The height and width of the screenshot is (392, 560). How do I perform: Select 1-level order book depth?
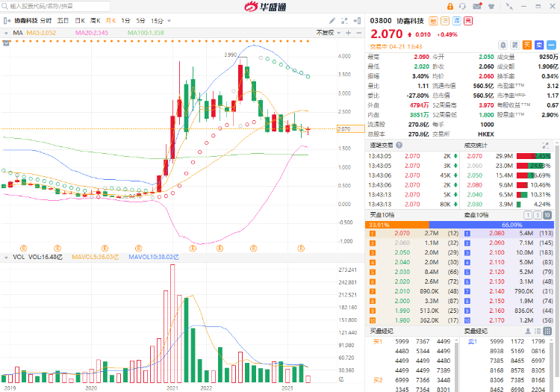pos(527,215)
